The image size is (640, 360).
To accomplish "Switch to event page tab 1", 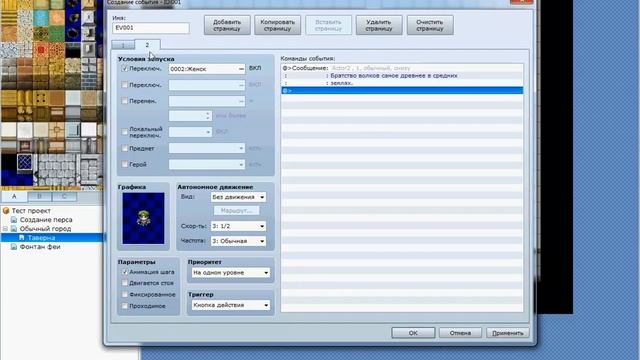I will coord(123,45).
